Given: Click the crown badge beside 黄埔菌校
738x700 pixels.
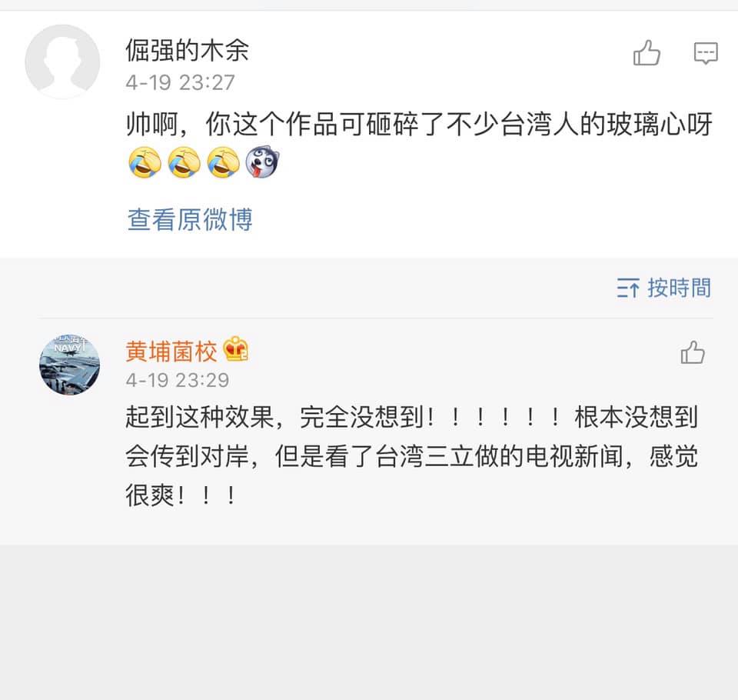Looking at the screenshot, I should (x=236, y=352).
